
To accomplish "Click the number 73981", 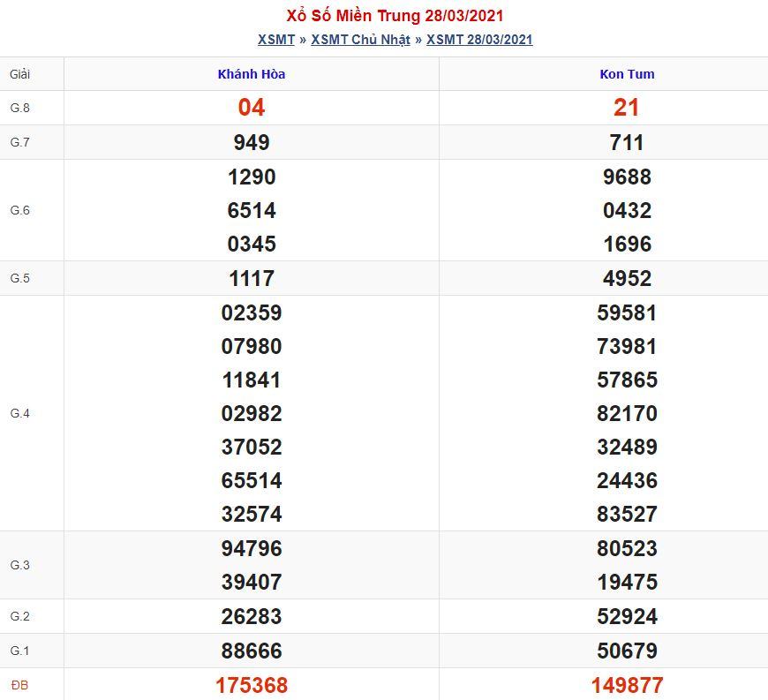I will point(627,346).
